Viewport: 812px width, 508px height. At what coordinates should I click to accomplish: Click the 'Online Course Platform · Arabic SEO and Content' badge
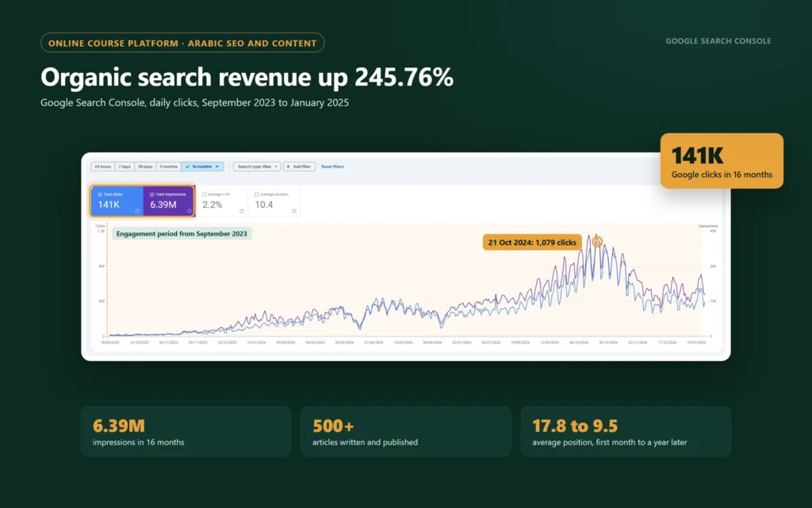tap(182, 43)
